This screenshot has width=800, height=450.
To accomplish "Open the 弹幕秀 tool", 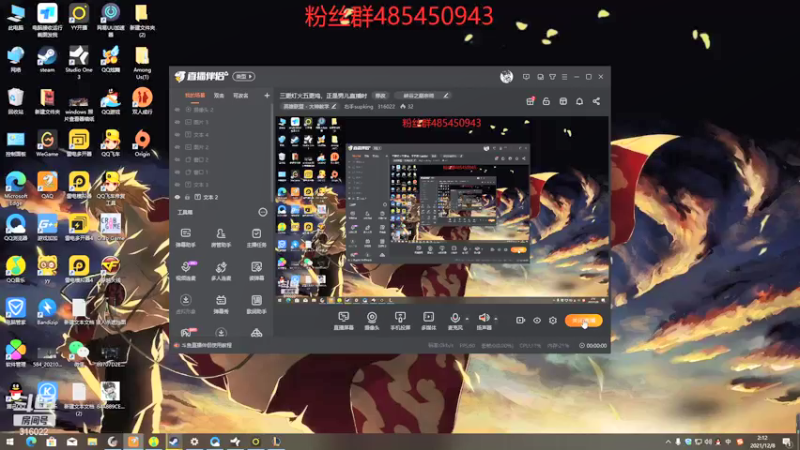I will [221, 304].
